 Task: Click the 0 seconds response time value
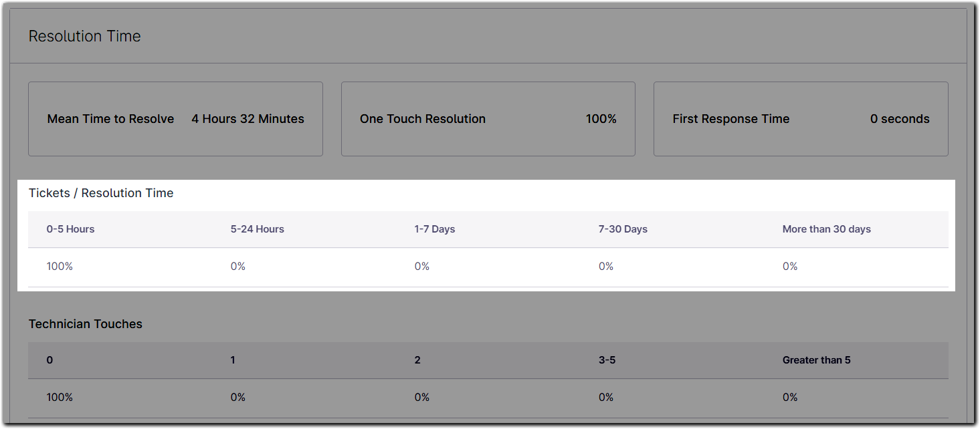tap(900, 118)
